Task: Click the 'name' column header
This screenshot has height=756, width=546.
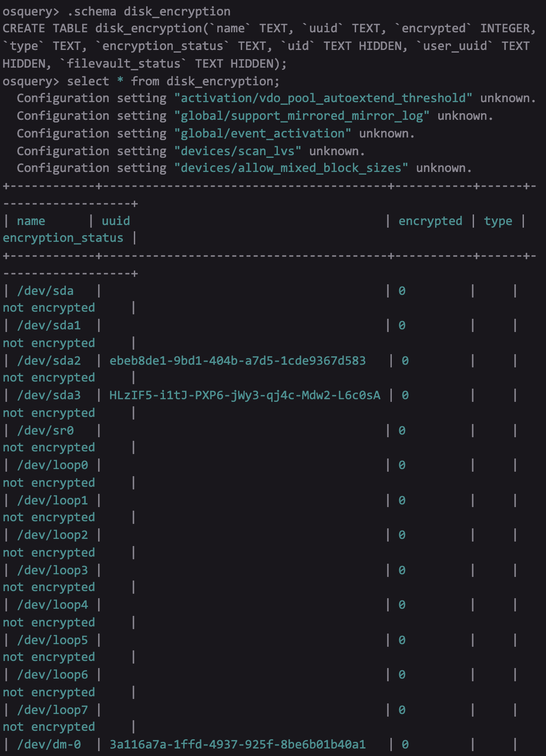Action: (31, 221)
